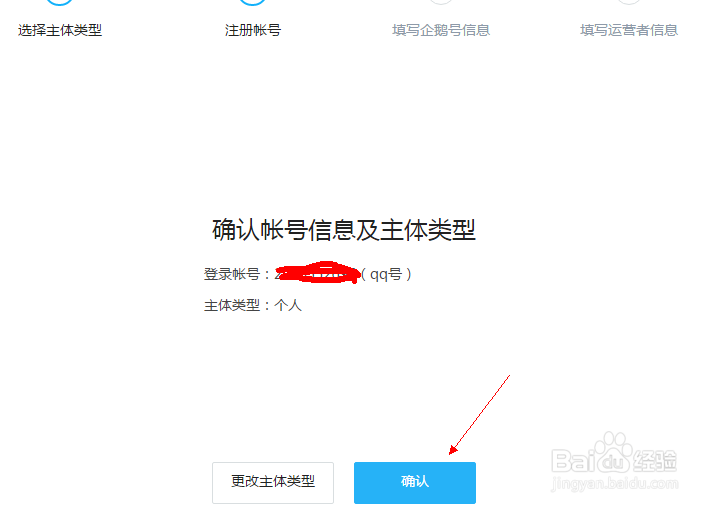Click the gray step circle above 填写企鹅号信息
The height and width of the screenshot is (509, 719).
pos(441,2)
